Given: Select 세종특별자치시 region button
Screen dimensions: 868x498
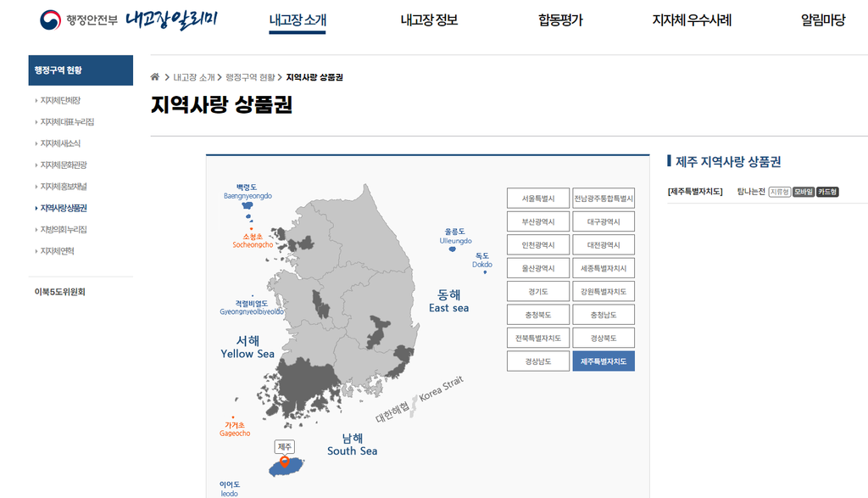Looking at the screenshot, I should tap(604, 268).
